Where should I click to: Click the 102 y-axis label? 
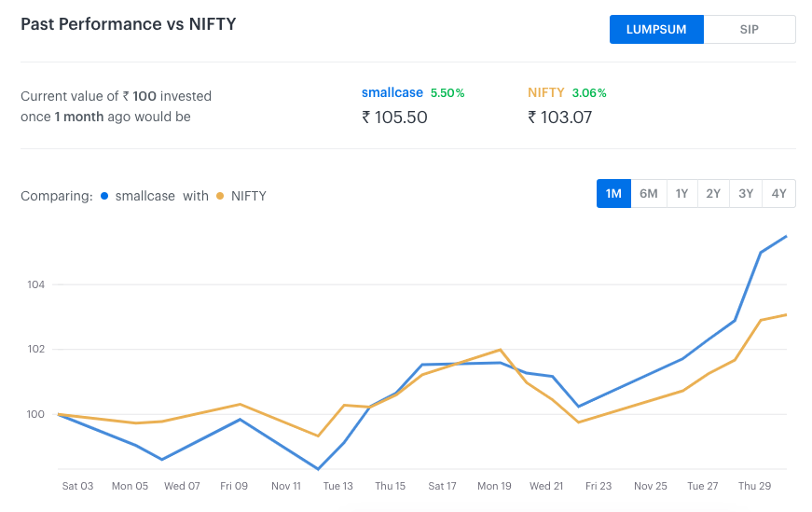35,350
